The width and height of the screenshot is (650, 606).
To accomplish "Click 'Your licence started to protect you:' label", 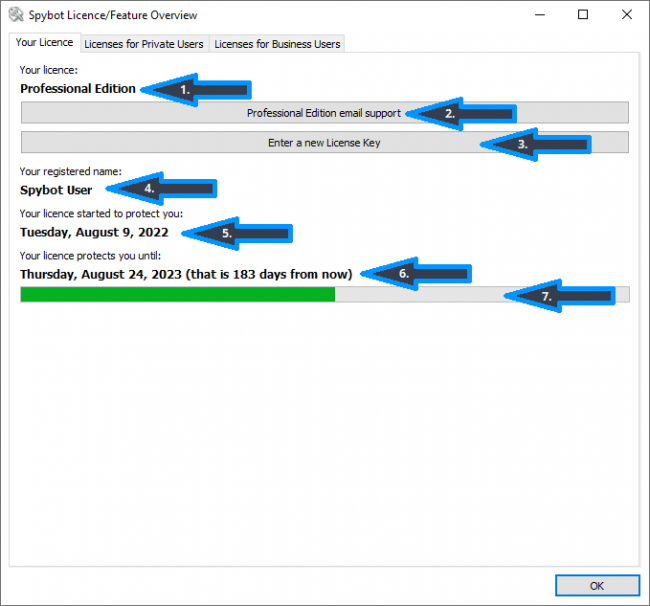I will point(101,214).
